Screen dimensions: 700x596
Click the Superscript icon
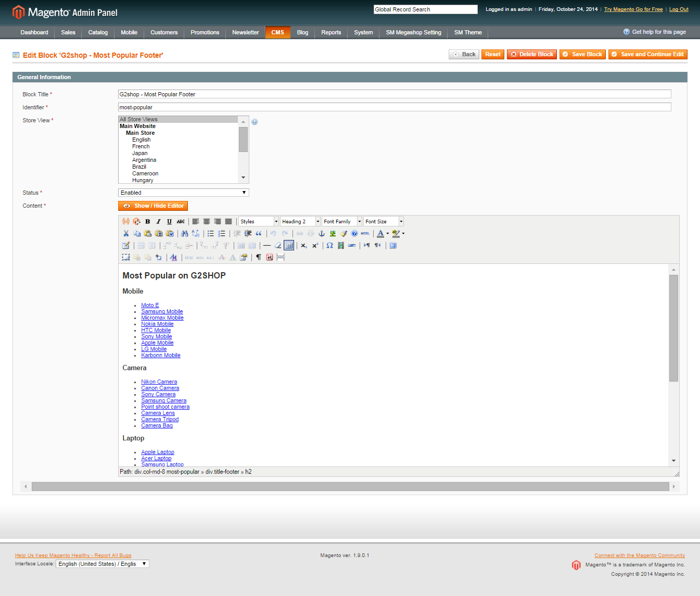(x=315, y=245)
